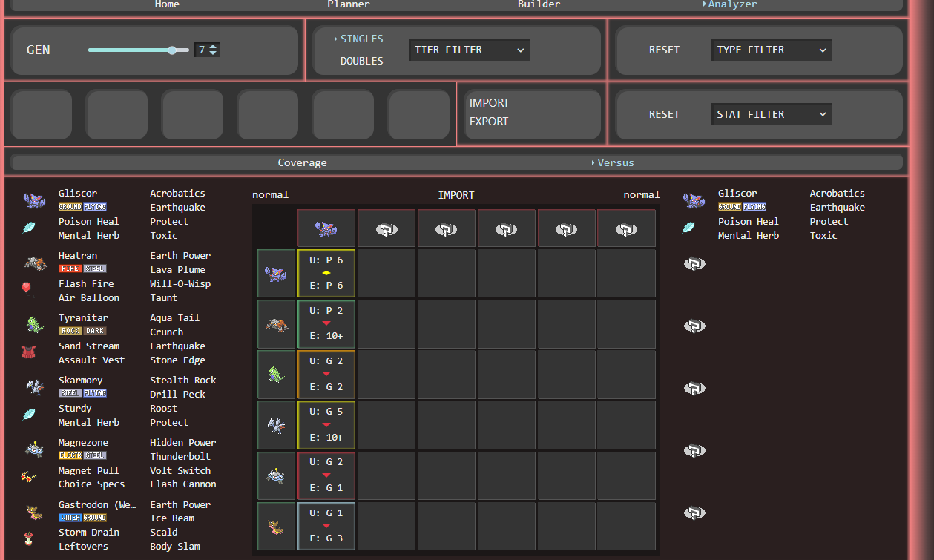Click IMPORT above the versus matrix
This screenshot has height=560, width=934.
[456, 195]
